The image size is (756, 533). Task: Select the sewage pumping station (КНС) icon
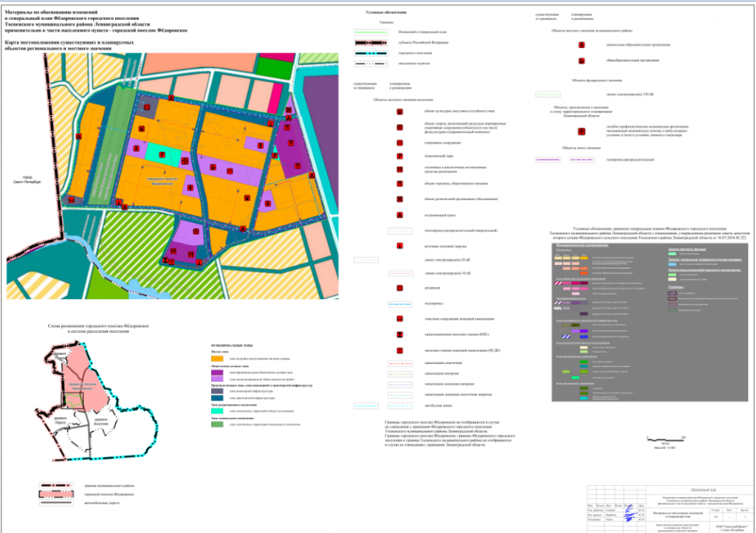(x=399, y=333)
